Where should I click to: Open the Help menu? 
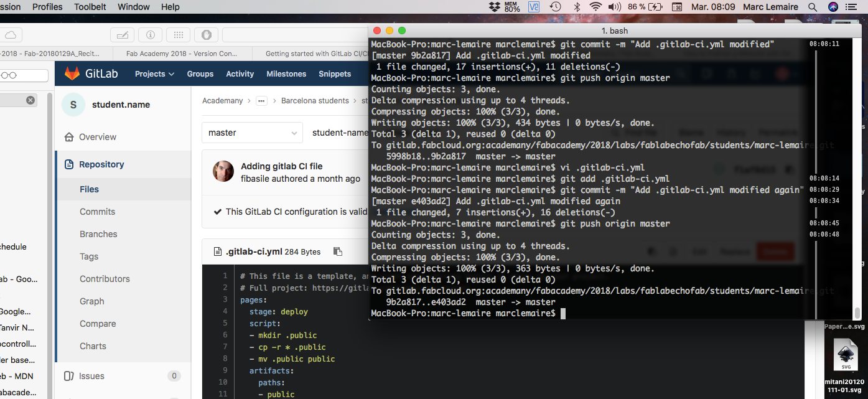170,7
